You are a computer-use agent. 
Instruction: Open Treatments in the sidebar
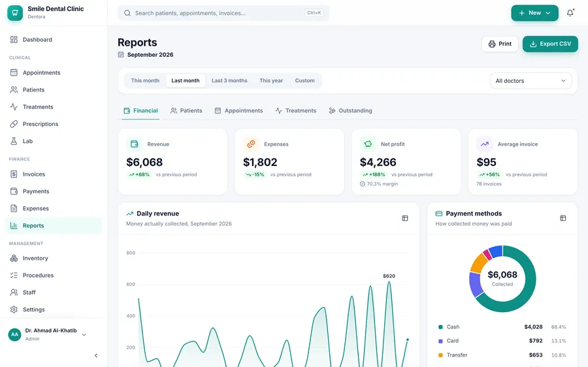click(x=54, y=107)
